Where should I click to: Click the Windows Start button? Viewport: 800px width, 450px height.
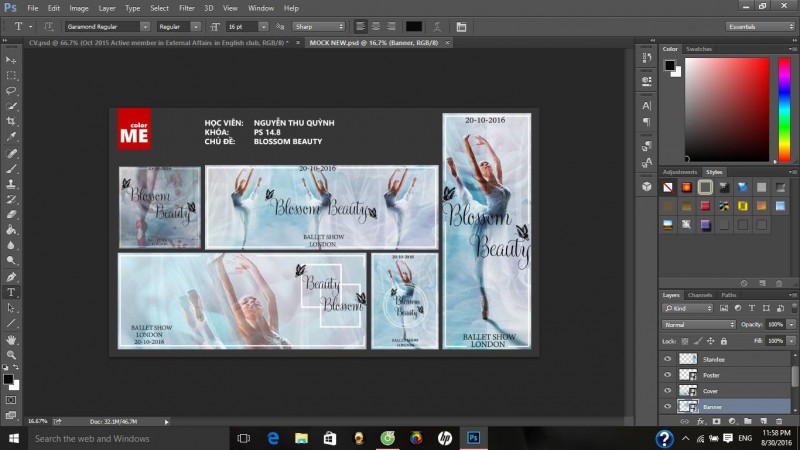point(14,438)
